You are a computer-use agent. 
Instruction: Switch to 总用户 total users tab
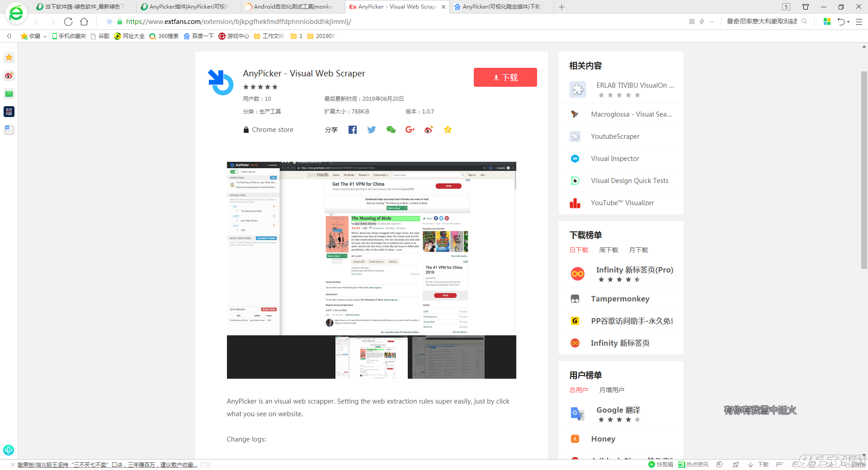579,390
